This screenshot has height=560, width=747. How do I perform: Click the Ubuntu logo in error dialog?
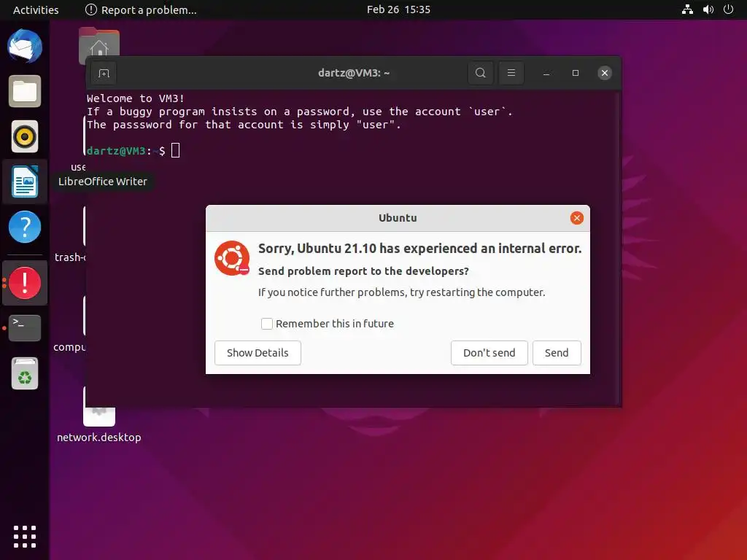tap(232, 258)
